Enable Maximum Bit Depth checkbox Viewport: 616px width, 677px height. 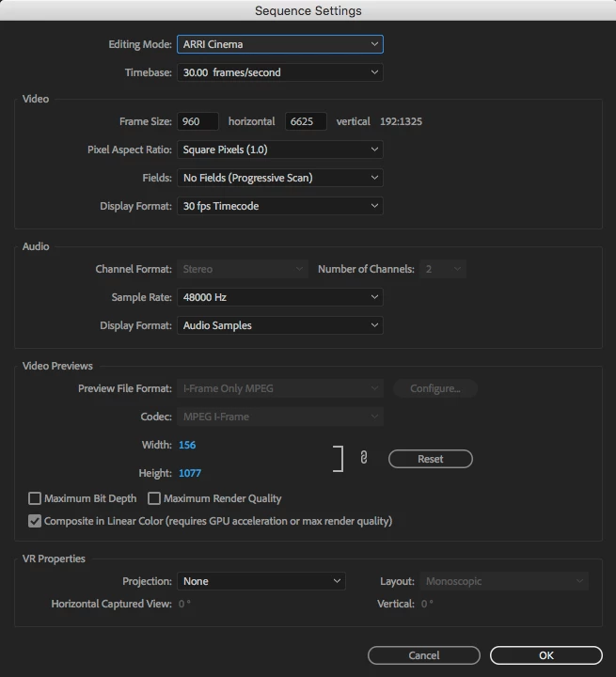(35, 498)
